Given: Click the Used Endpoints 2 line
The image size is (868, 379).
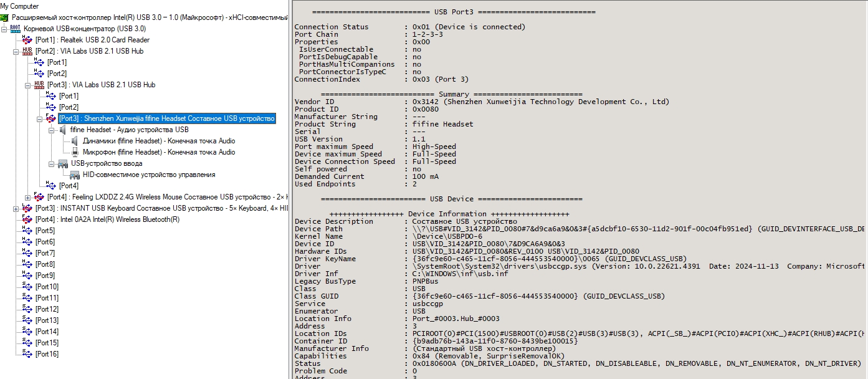Looking at the screenshot, I should [x=356, y=184].
